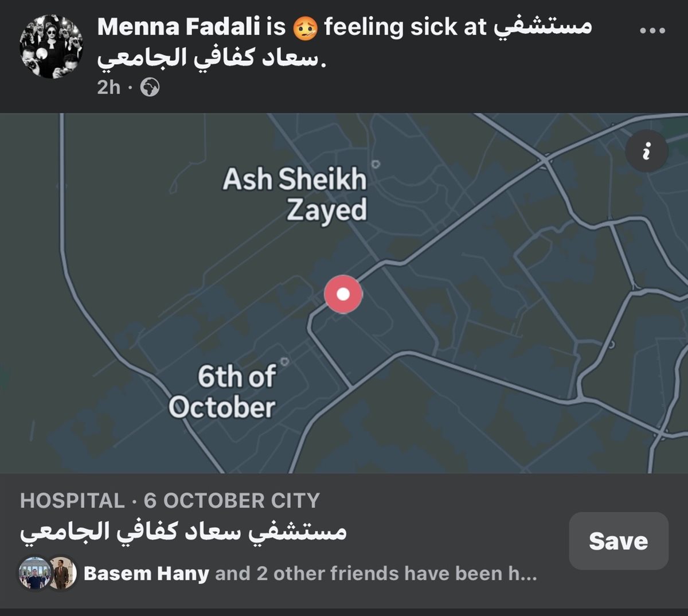Click the small marker beside Ash Sheikh Zayed
Viewport: 688px width, 616px height.
click(376, 164)
